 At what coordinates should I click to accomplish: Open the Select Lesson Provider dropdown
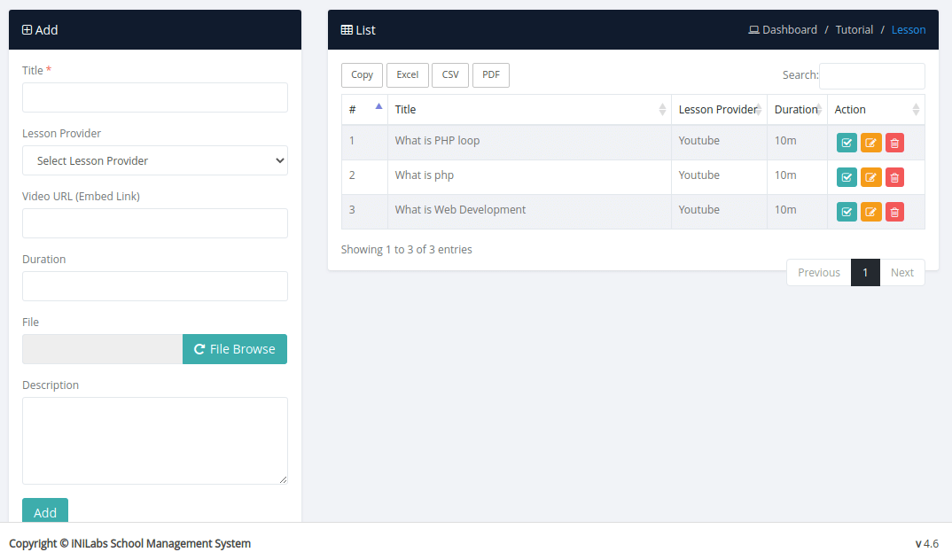[155, 160]
